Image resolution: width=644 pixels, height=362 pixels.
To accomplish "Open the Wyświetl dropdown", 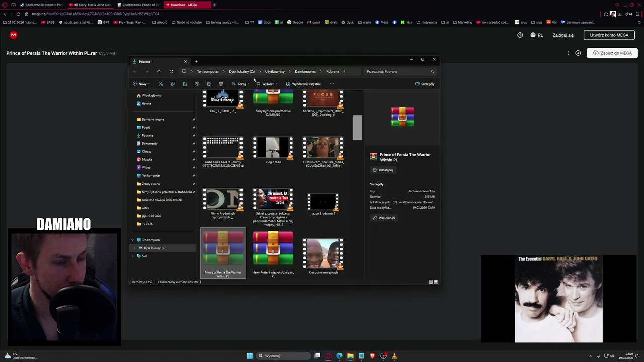I will 267,84.
